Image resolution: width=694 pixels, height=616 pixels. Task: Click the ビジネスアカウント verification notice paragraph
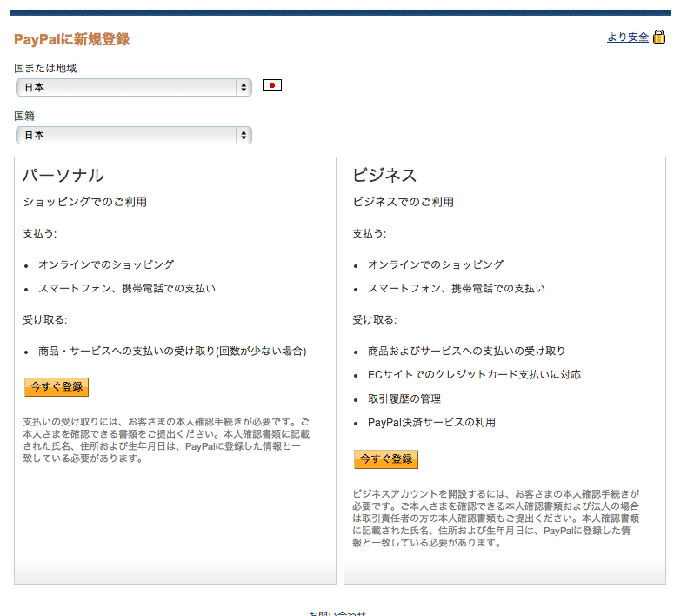[x=497, y=519]
